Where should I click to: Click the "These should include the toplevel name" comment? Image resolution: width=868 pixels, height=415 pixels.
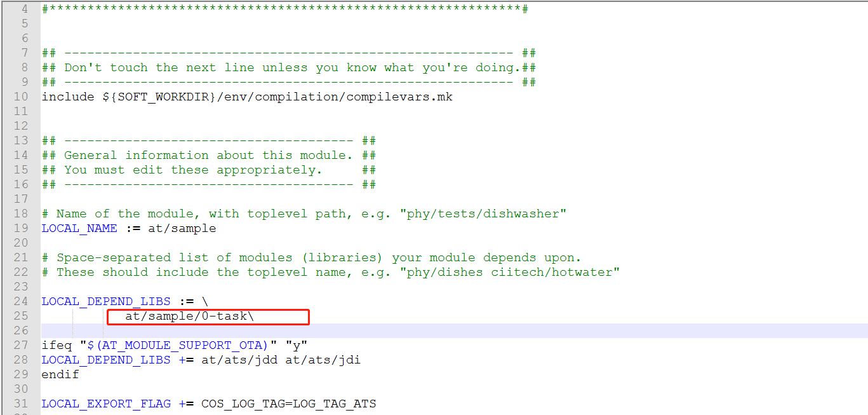[x=331, y=272]
